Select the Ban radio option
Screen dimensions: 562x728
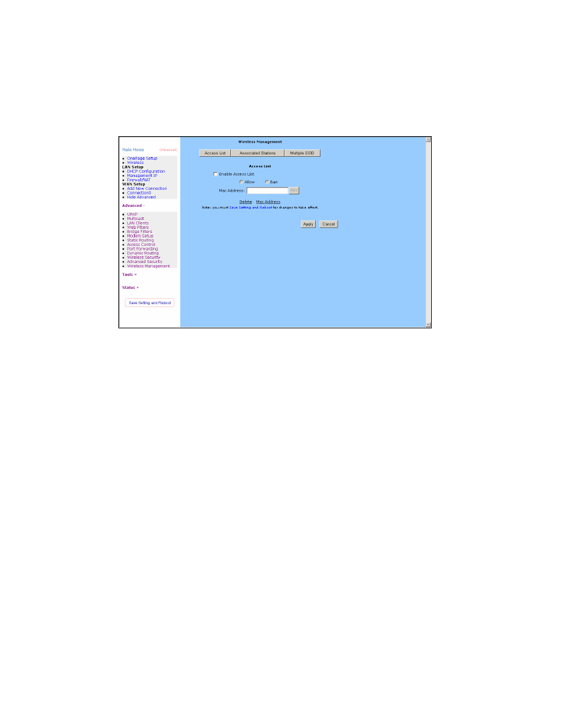pos(267,182)
